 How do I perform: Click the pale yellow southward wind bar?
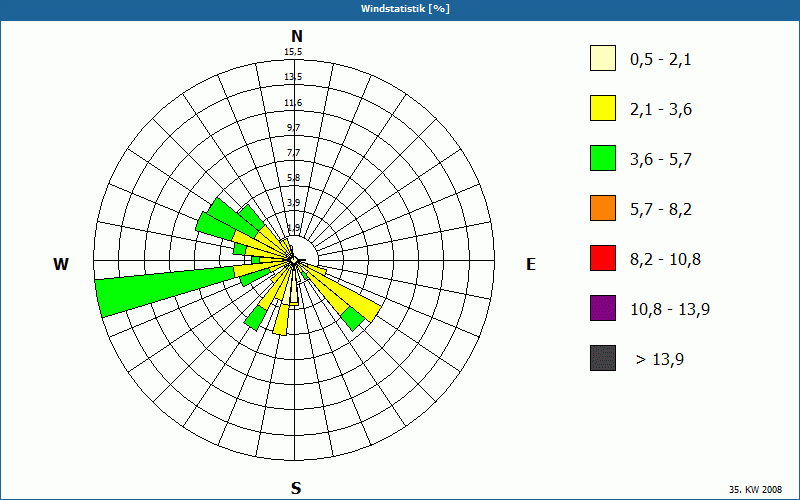coord(292,288)
